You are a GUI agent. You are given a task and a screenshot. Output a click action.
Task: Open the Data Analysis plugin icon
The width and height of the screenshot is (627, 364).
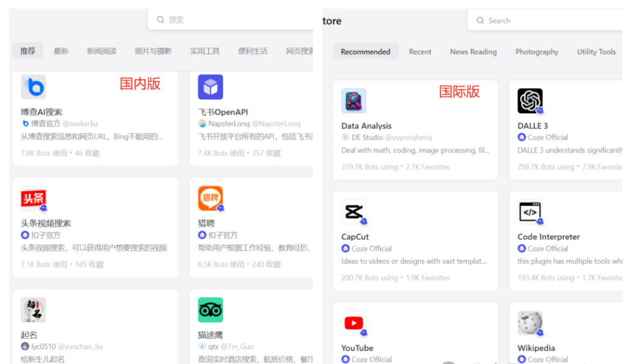pos(353,101)
